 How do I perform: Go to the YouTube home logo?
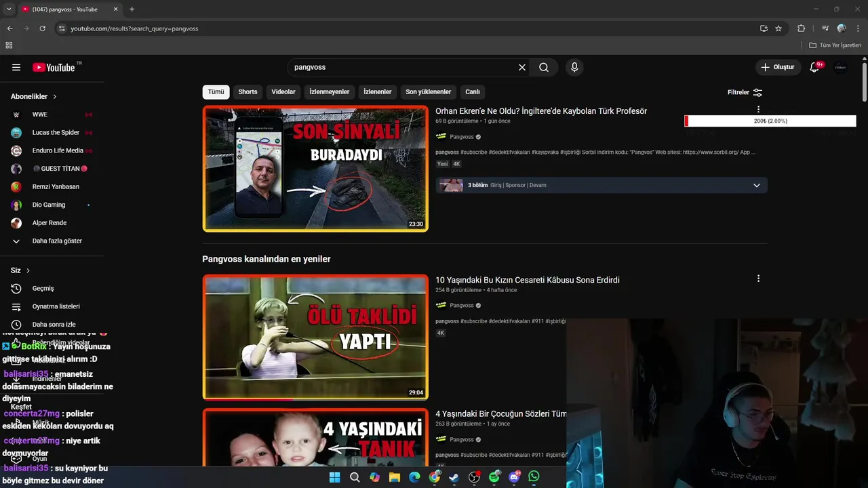56,67
